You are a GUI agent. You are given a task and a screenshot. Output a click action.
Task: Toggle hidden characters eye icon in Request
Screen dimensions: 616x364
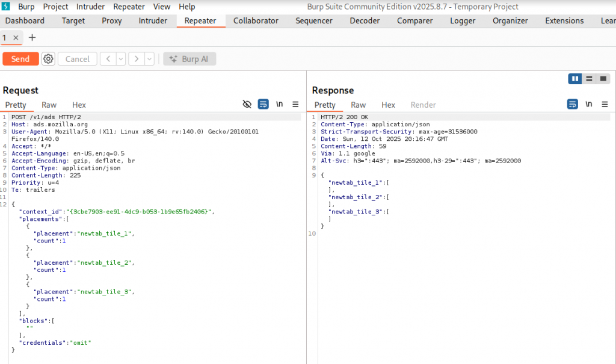pos(247,104)
